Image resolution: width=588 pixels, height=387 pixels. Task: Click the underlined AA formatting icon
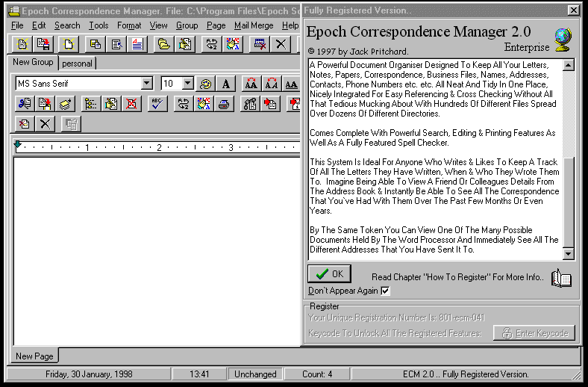pos(291,84)
